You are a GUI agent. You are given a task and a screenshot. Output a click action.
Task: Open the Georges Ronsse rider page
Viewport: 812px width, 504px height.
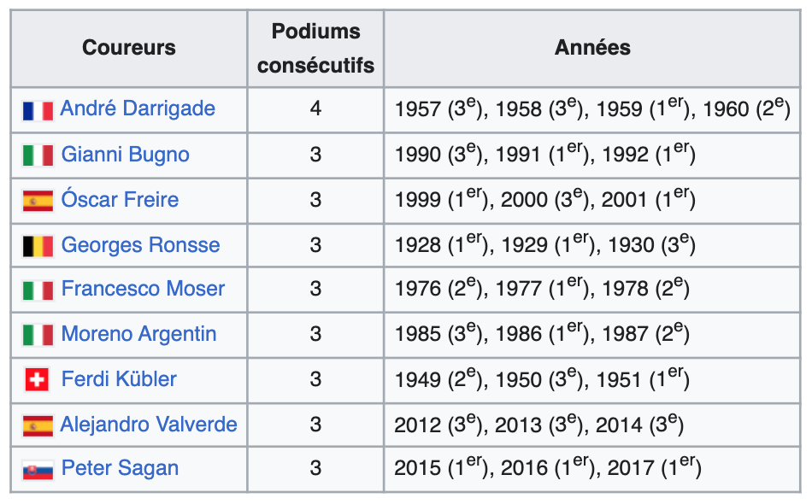point(140,245)
